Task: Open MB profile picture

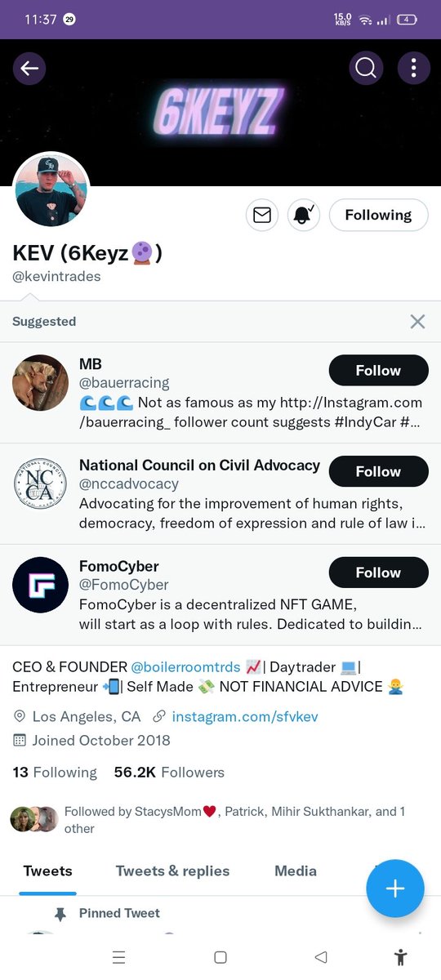Action: click(x=41, y=382)
